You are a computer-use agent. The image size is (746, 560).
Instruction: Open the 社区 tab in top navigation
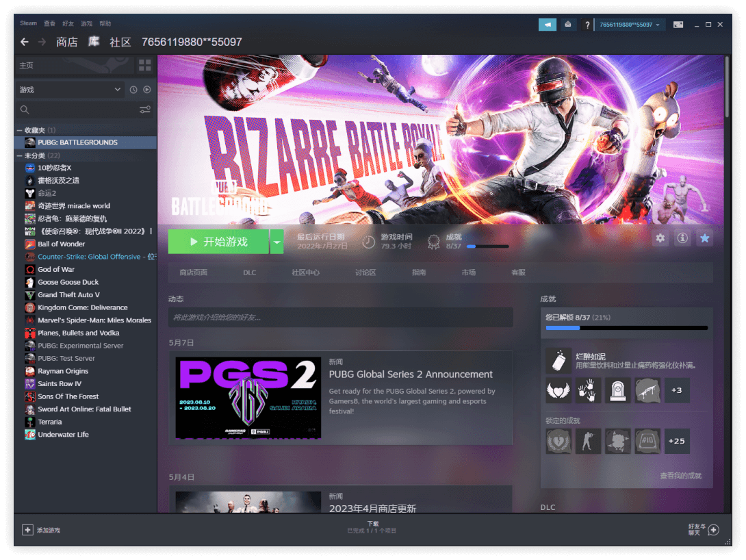tap(120, 42)
